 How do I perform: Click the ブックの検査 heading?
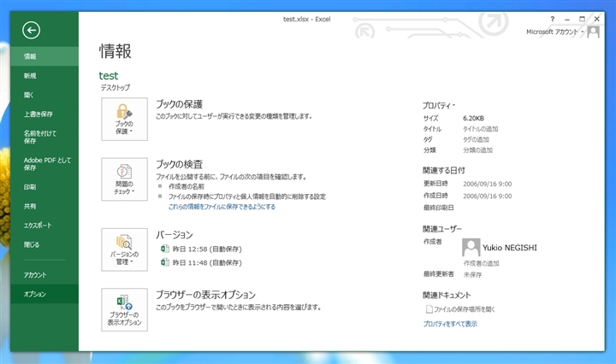(x=179, y=164)
